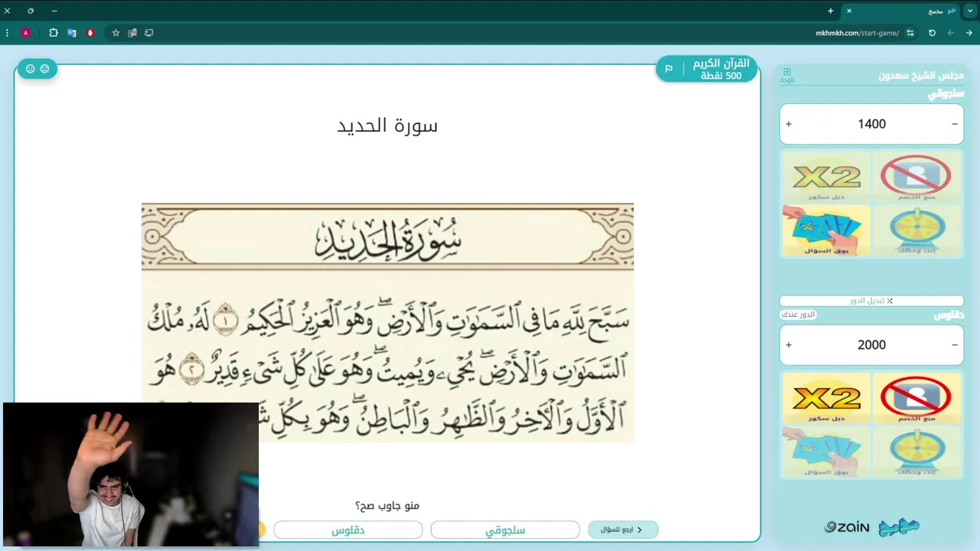
Task: Use دقلوس's منع الخصم block card
Action: [916, 398]
